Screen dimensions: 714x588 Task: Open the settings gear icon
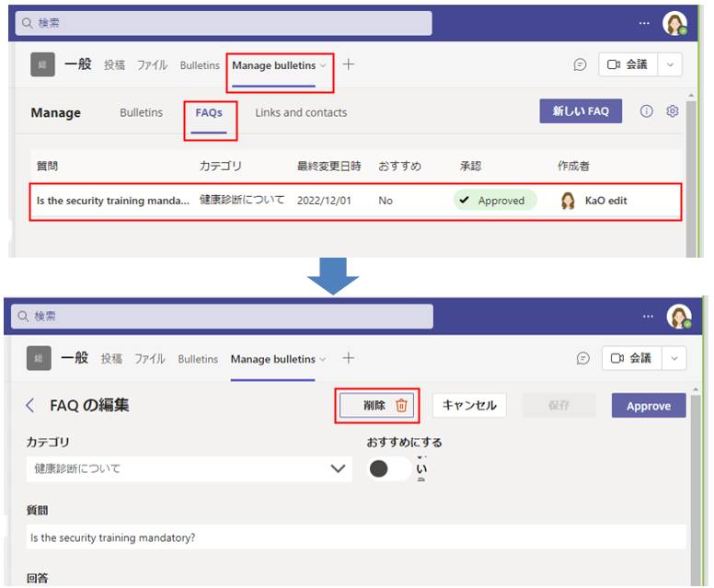(x=672, y=111)
